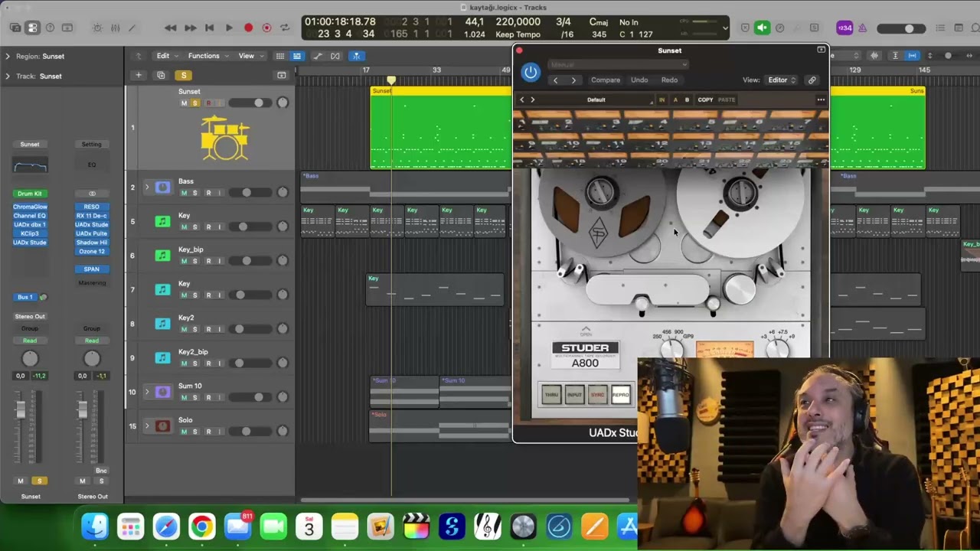Image resolution: width=980 pixels, height=551 pixels.
Task: Toggle the Flex show/hide button
Action: point(335,56)
